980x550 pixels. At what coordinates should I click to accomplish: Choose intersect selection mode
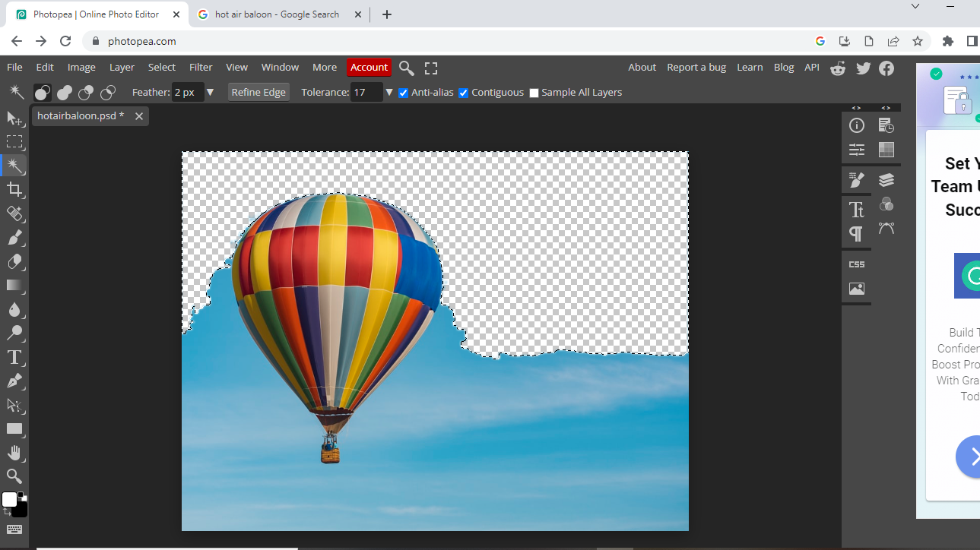(x=108, y=93)
